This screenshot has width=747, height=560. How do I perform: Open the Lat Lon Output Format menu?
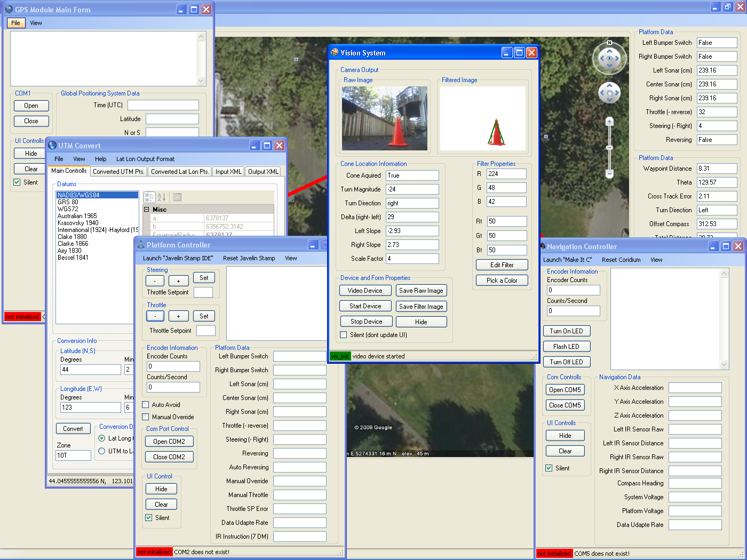(x=145, y=159)
